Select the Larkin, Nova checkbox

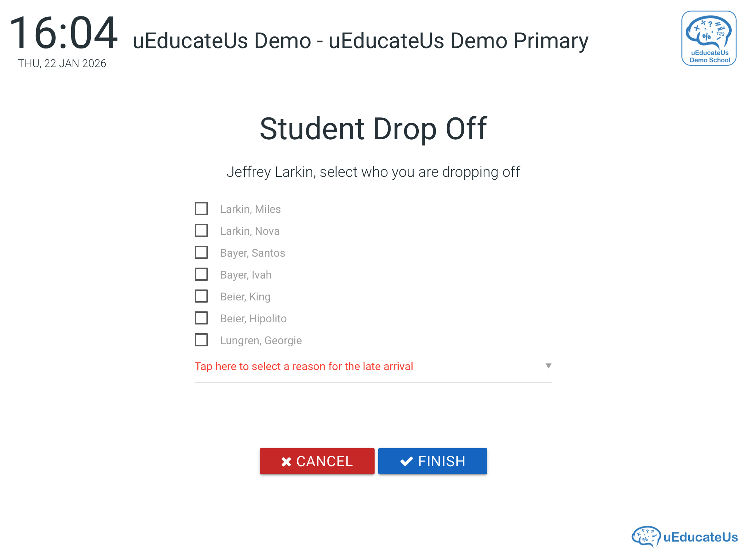coord(201,231)
